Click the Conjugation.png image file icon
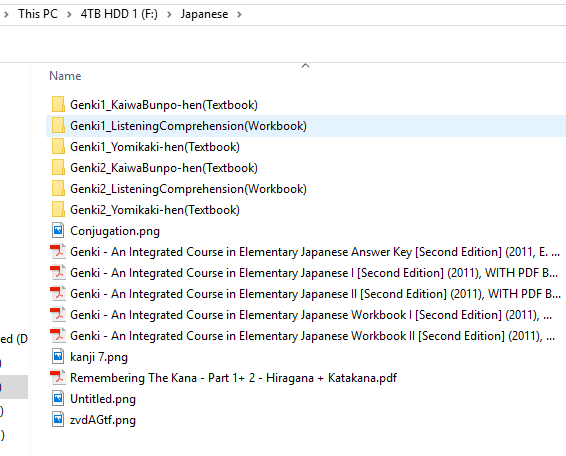 point(58,230)
